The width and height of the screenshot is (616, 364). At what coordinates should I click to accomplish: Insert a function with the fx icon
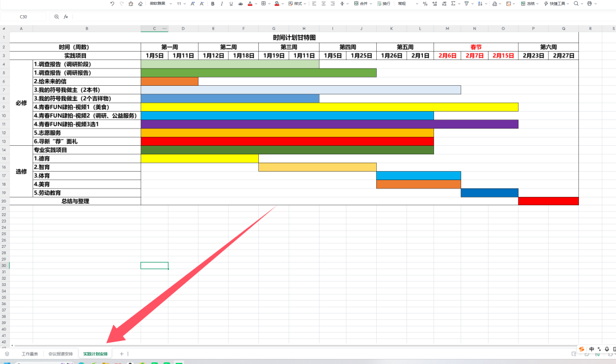tap(66, 17)
